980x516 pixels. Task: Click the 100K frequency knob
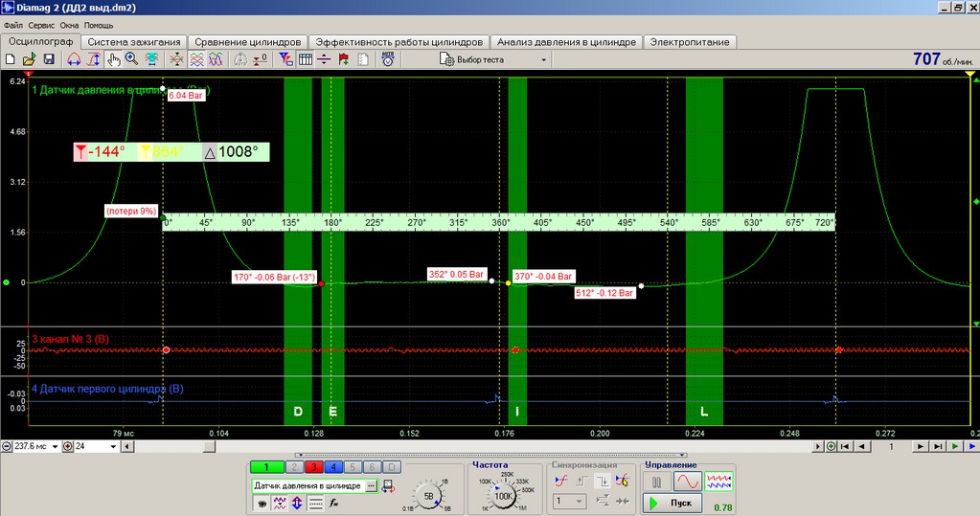coord(504,496)
